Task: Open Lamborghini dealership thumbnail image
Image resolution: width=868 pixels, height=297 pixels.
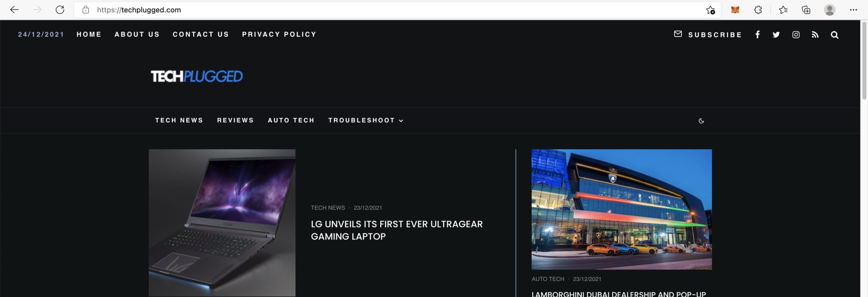Action: pyautogui.click(x=621, y=209)
